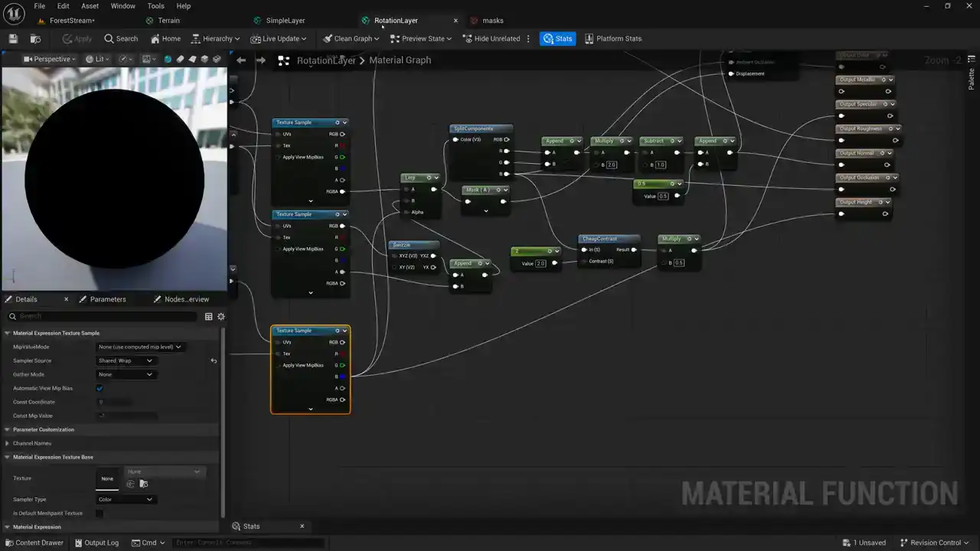Open the Content Drawer
The height and width of the screenshot is (551, 980).
pyautogui.click(x=34, y=543)
